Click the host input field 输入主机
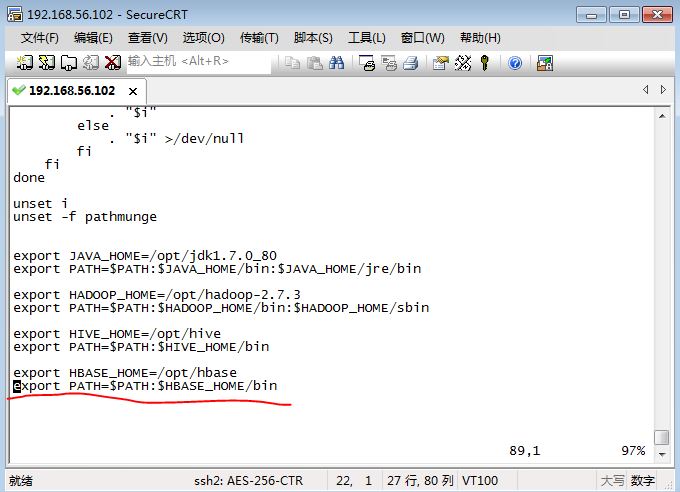Viewport: 680px width, 492px height. (x=199, y=62)
